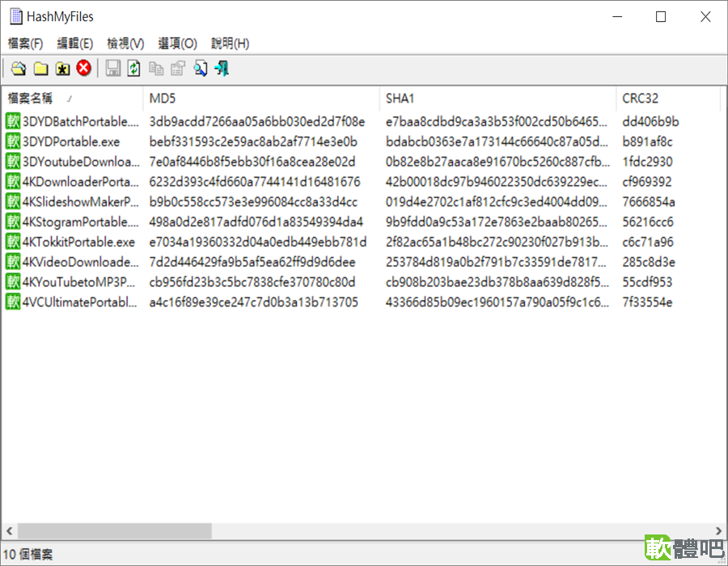Open the 檢視(V) menu

click(125, 44)
